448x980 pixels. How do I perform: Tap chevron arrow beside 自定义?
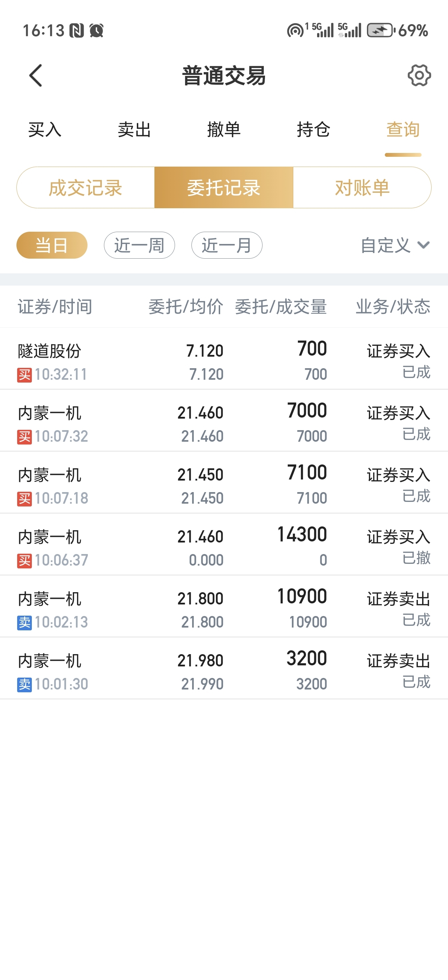[423, 245]
